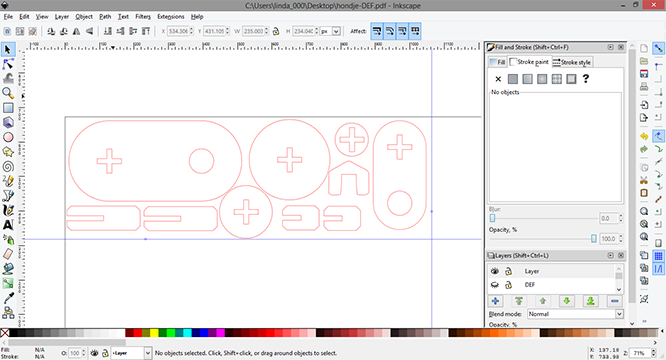Toggle snap to grids button
The width and height of the screenshot is (666, 360).
658,256
